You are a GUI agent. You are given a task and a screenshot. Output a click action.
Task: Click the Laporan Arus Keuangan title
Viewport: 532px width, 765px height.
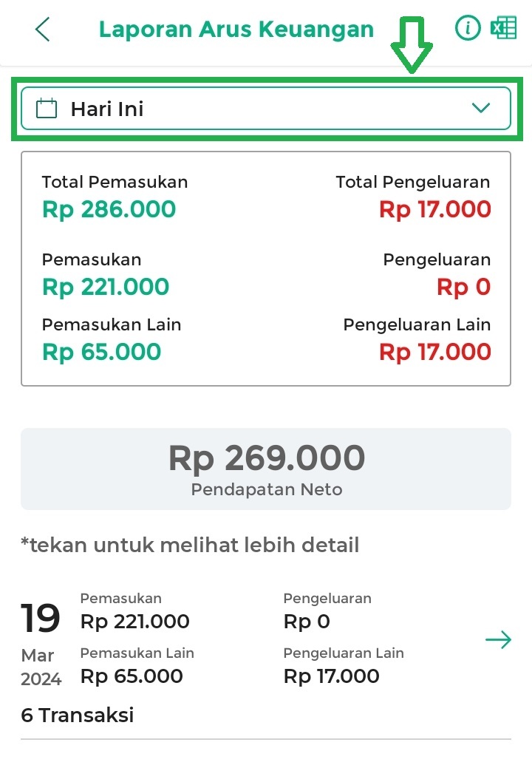tap(236, 30)
